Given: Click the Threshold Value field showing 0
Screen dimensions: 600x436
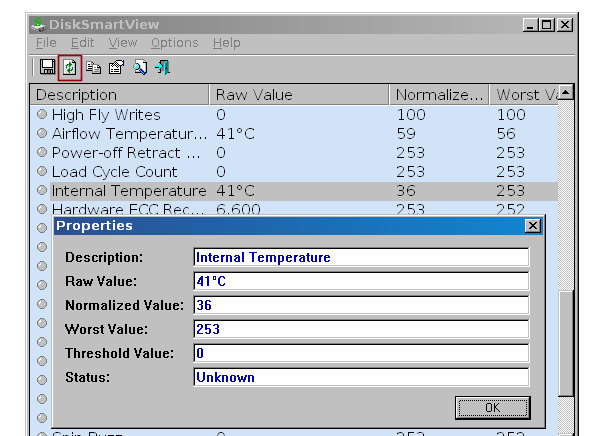Looking at the screenshot, I should point(361,353).
